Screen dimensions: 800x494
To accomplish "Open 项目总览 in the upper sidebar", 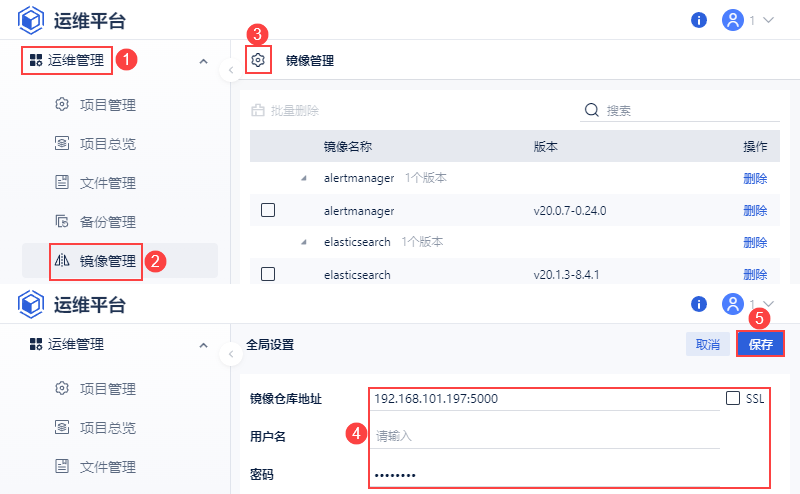I will coord(107,144).
